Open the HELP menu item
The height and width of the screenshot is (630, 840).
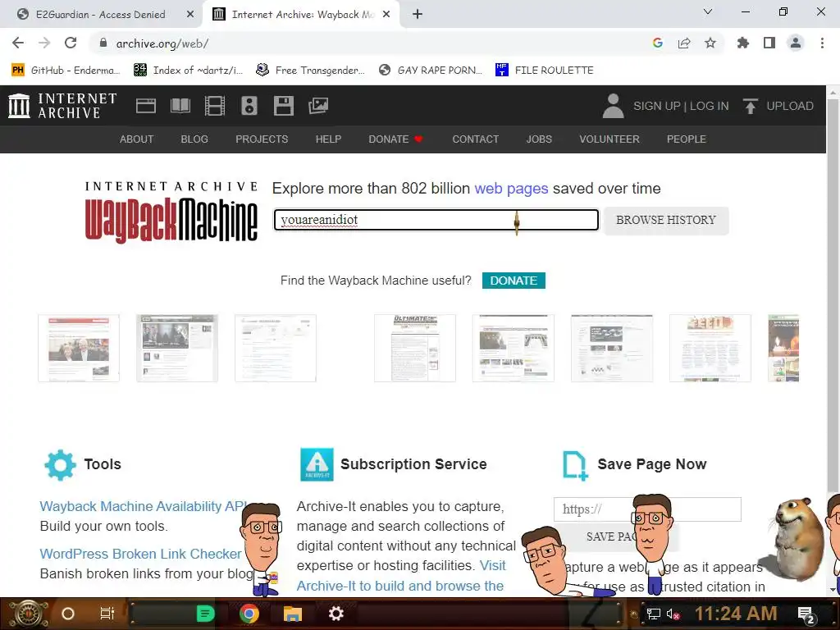(328, 139)
